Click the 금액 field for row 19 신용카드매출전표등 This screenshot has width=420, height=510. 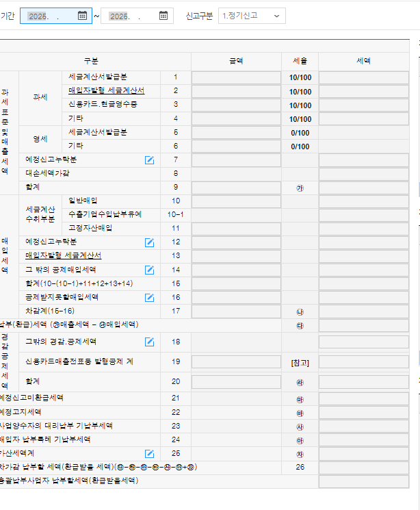236,362
